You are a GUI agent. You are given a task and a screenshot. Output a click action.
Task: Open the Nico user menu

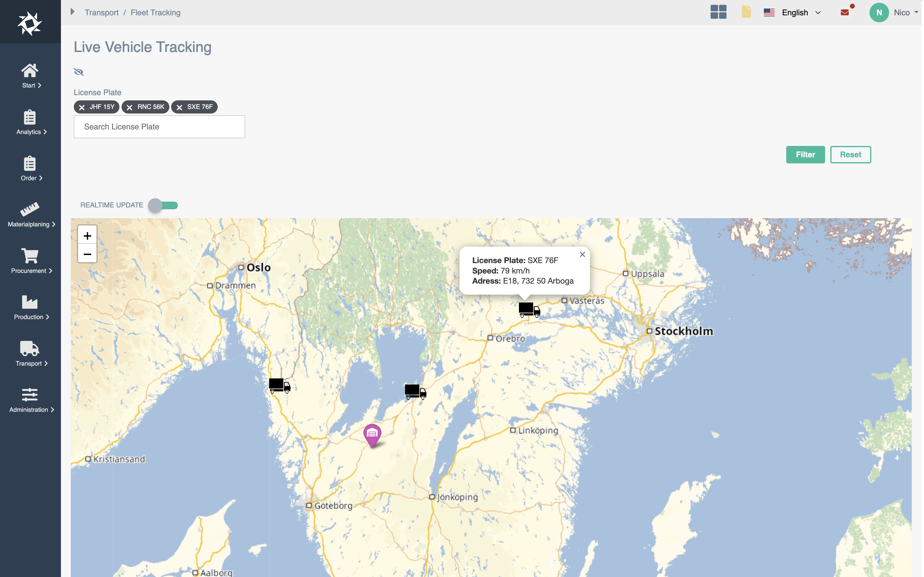click(894, 13)
